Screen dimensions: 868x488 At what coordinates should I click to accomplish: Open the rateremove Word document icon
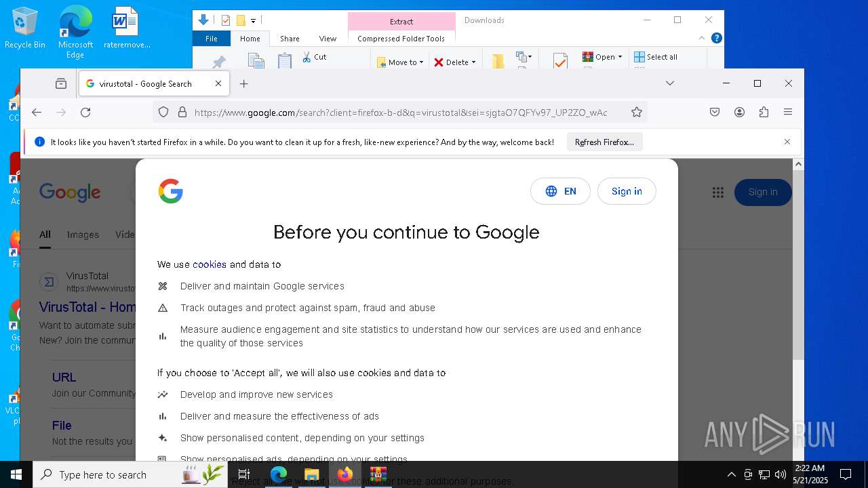coord(126,28)
